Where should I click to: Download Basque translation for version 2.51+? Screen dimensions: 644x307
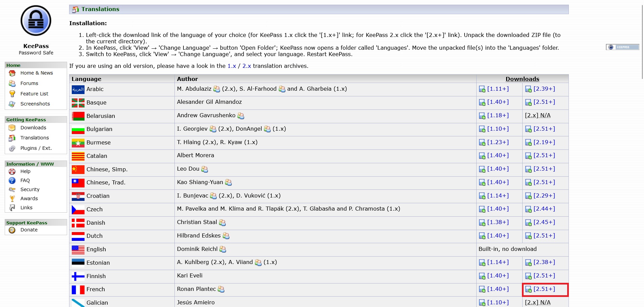point(544,102)
